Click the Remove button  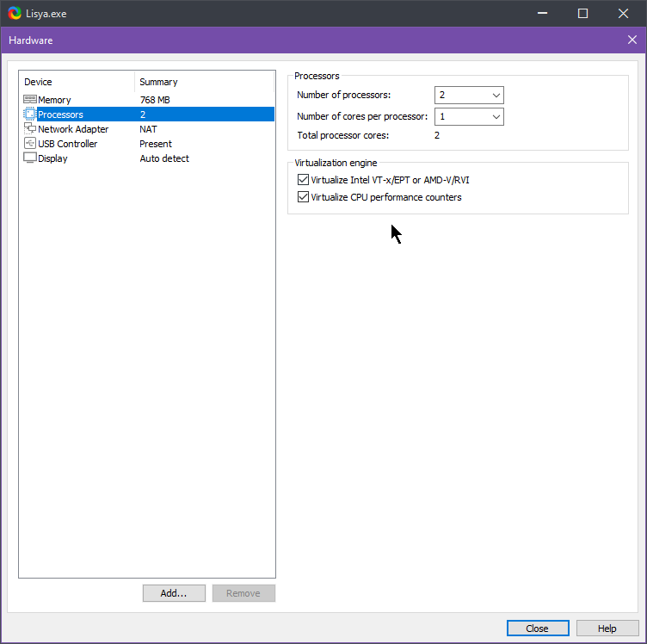(243, 593)
